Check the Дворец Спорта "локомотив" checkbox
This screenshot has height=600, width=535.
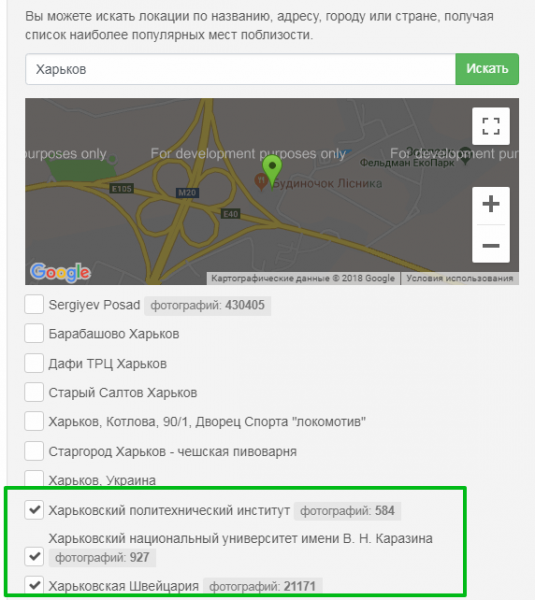pos(34,421)
